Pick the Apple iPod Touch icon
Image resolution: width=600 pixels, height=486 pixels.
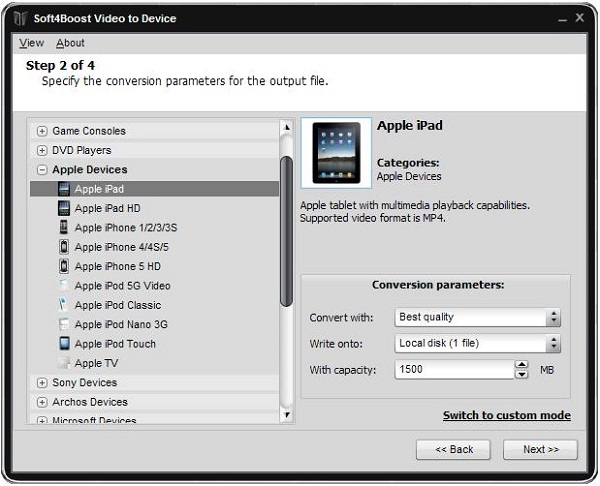tap(65, 344)
